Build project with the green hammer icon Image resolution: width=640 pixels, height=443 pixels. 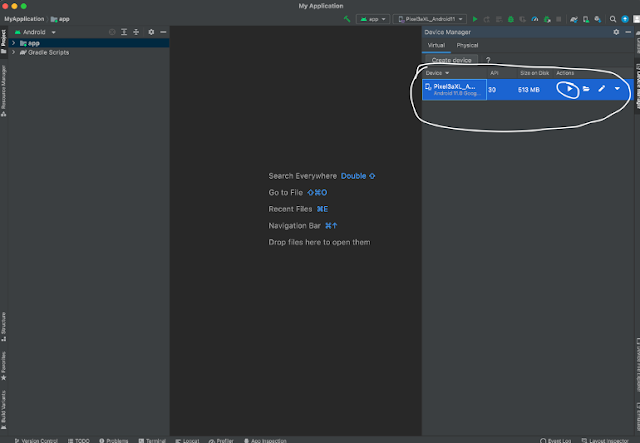point(347,19)
